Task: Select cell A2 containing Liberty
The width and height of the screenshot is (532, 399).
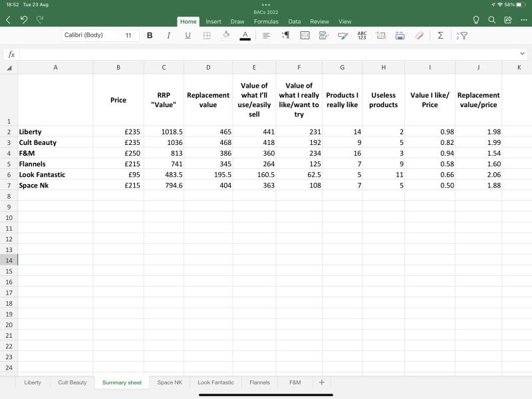Action: click(x=55, y=132)
